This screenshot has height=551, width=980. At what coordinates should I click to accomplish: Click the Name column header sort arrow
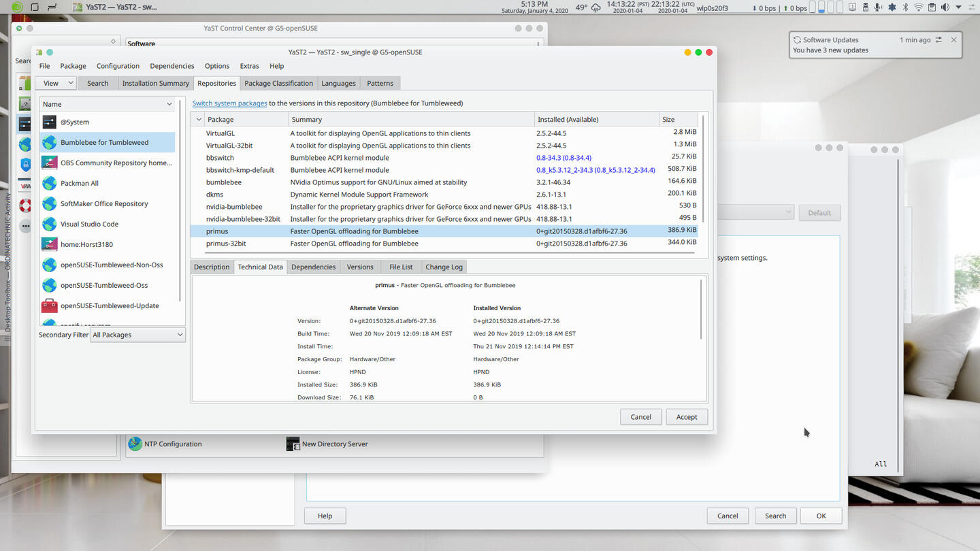coord(169,104)
